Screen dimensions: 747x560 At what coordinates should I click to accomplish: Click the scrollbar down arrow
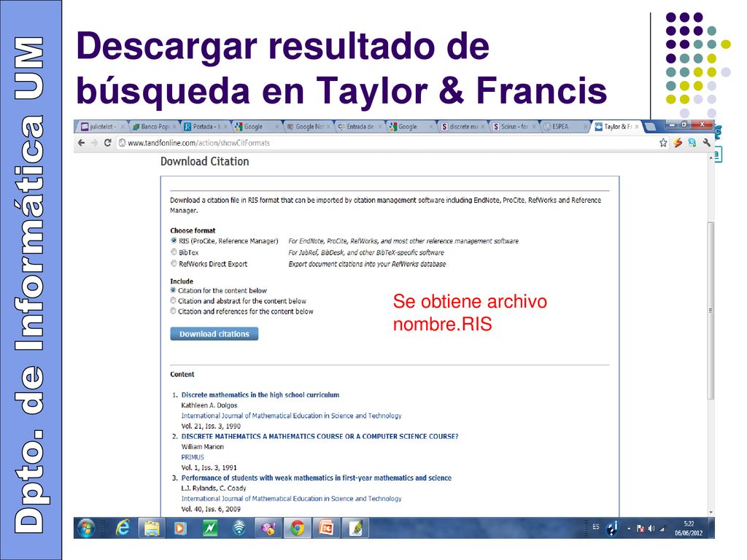pos(711,513)
